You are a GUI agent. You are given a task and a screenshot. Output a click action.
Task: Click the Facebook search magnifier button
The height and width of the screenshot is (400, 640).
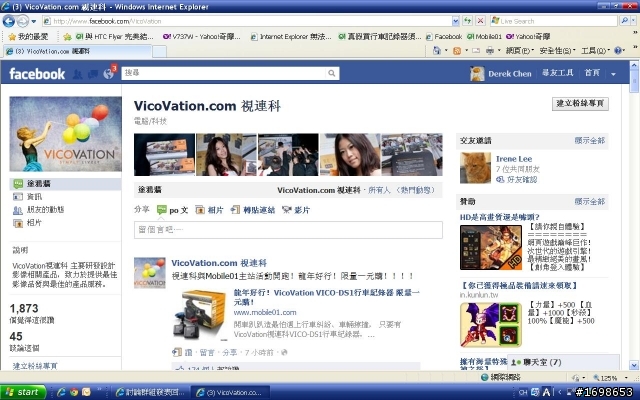pos(331,73)
